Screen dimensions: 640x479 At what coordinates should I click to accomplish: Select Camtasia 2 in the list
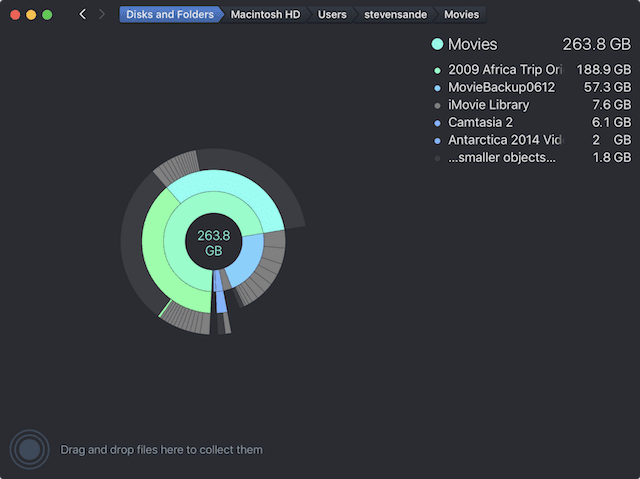coord(480,122)
